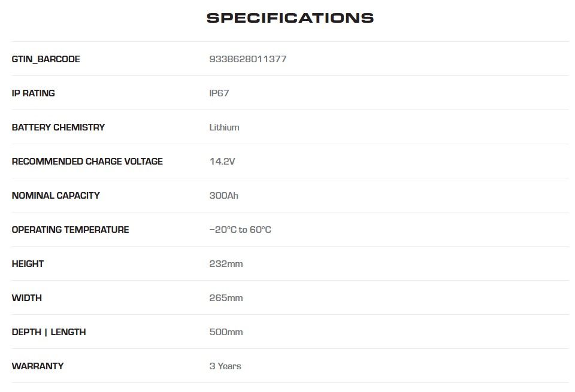Click the DEPTH | LENGTH label
Viewport: 575px width, 392px height.
point(49,332)
